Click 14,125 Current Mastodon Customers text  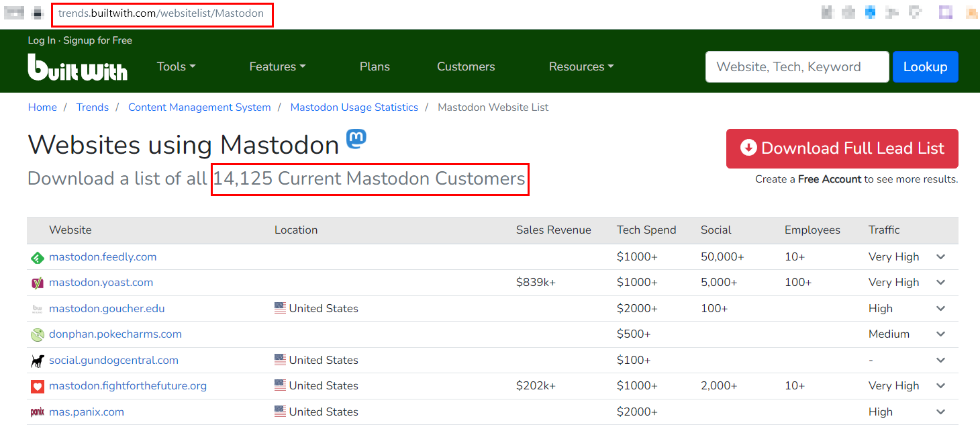(x=369, y=179)
